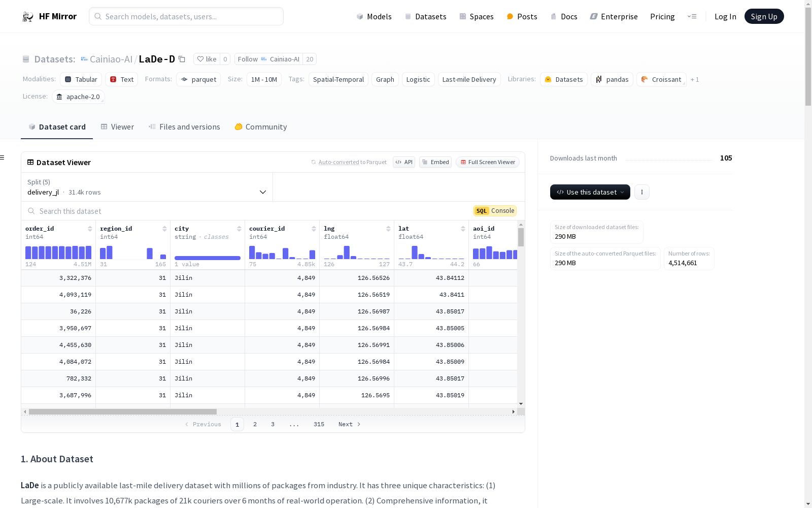Go to Models in navigation
This screenshot has height=508, width=812.
(x=374, y=16)
